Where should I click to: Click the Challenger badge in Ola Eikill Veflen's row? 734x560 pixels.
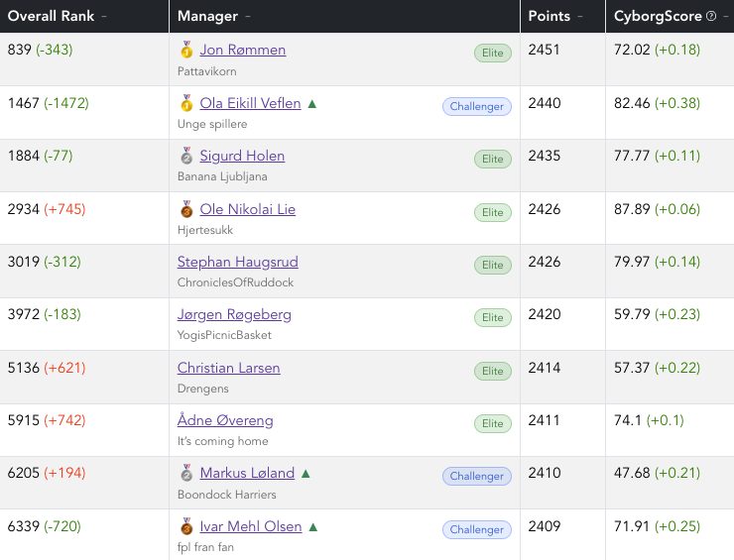[476, 106]
